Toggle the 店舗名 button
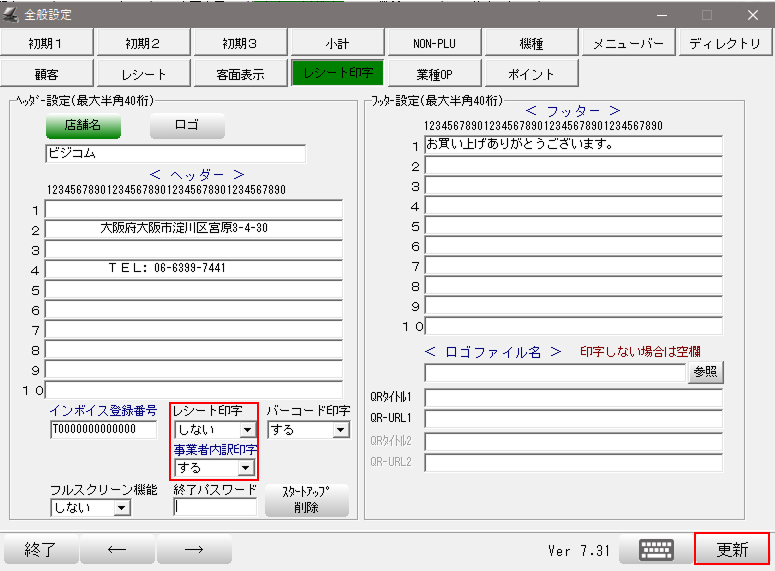 (82, 126)
